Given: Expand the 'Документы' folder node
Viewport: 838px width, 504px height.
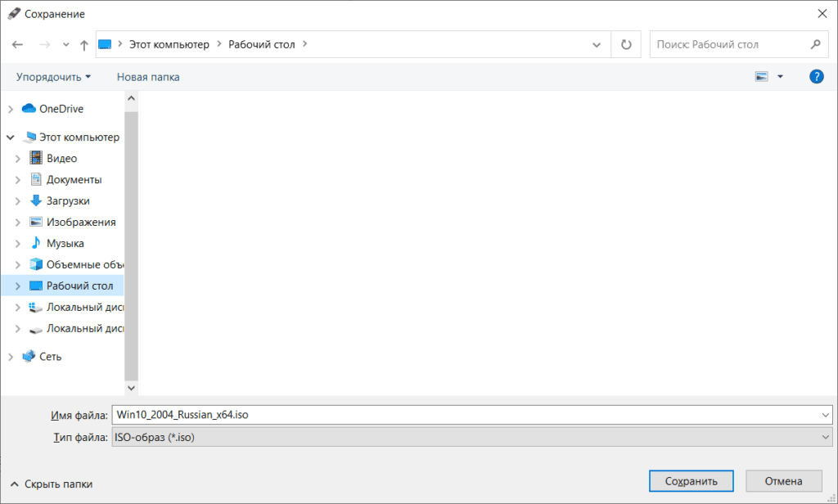Looking at the screenshot, I should click(x=18, y=180).
